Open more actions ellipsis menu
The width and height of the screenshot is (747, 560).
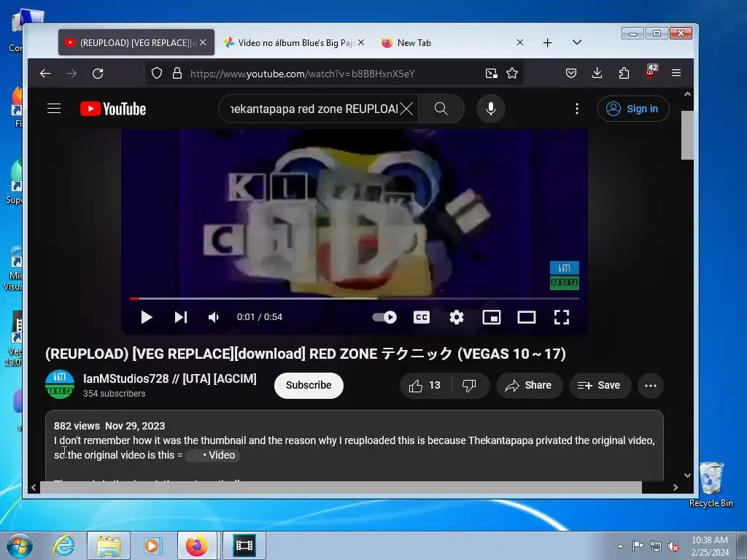tap(651, 385)
